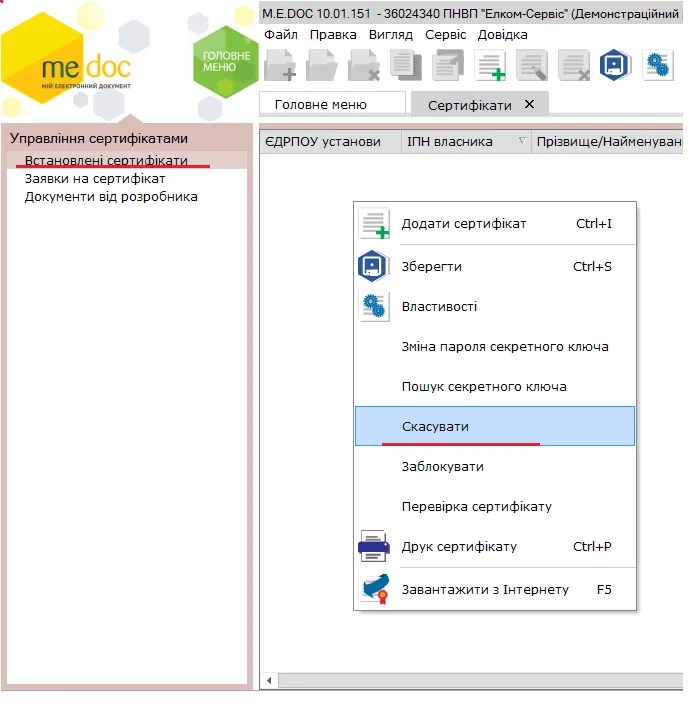Click the ЄДРПОУ установи column header

[x=330, y=142]
